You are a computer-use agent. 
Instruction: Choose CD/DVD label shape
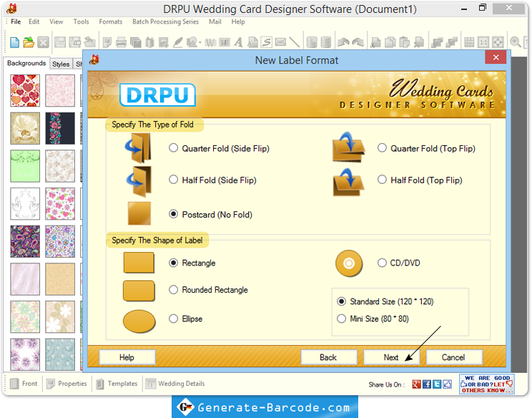(382, 263)
